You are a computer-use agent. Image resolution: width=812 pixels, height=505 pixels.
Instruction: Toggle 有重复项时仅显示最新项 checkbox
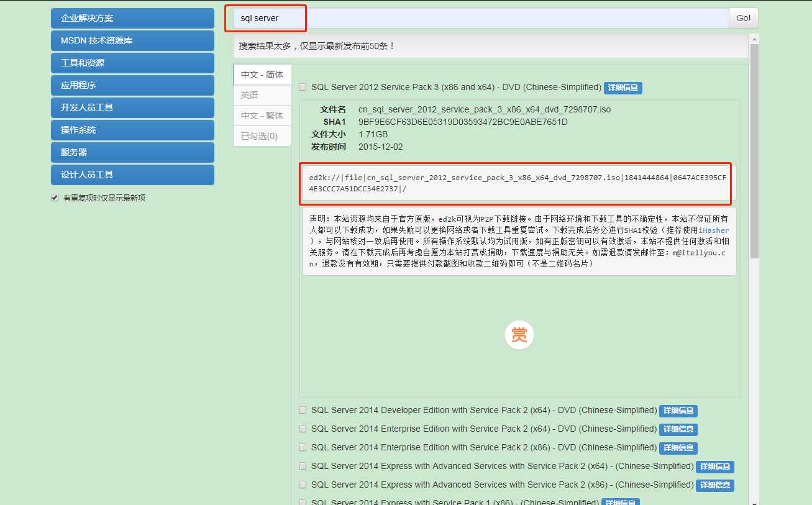pyautogui.click(x=55, y=198)
